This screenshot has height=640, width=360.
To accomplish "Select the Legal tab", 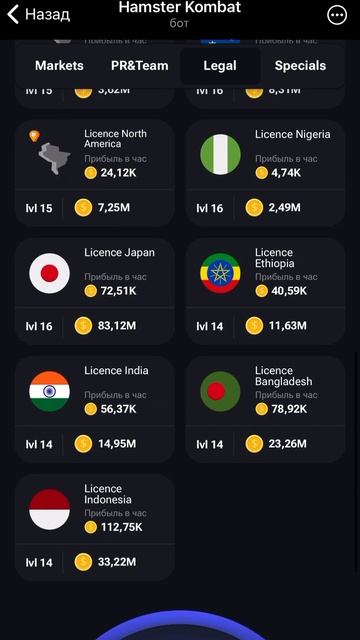I will coord(220,66).
